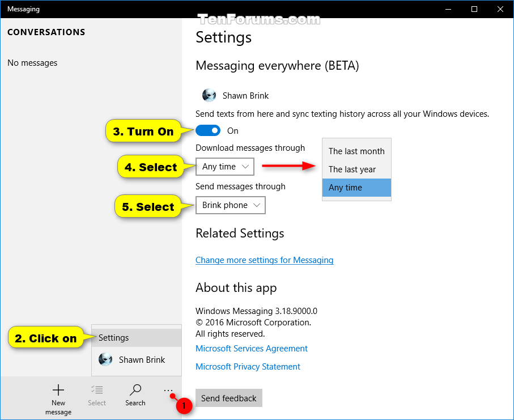Click the Messaging everywhere (BETA) heading
This screenshot has width=514, height=420.
[277, 66]
